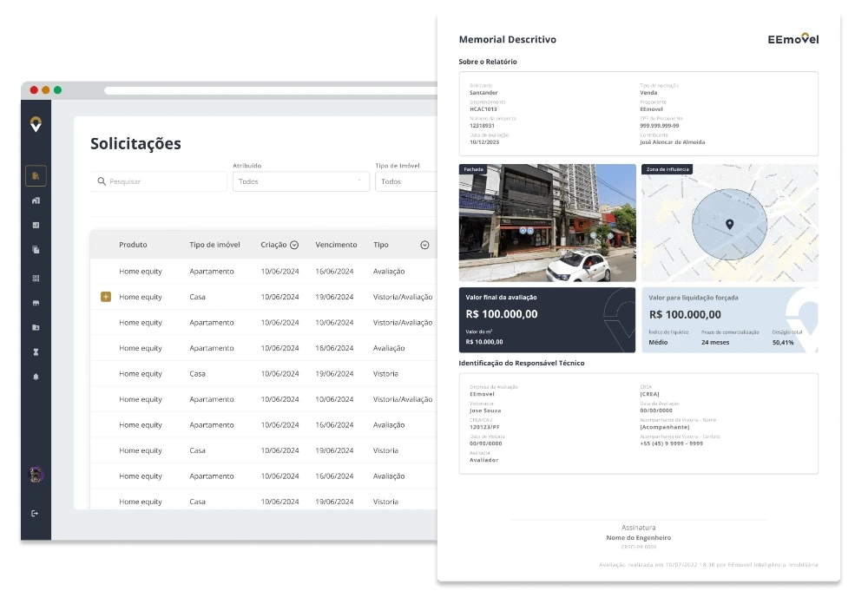Screen dimensions: 868x591
Task: Open the highlighted document search sidebar icon
Action: (36, 176)
